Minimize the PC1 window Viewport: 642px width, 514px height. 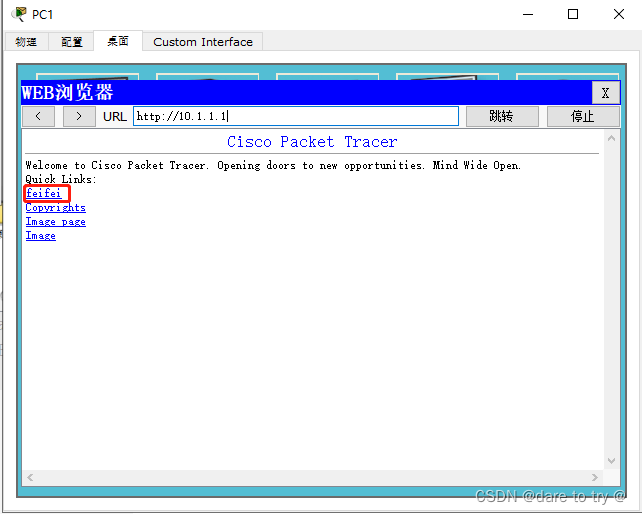[528, 14]
